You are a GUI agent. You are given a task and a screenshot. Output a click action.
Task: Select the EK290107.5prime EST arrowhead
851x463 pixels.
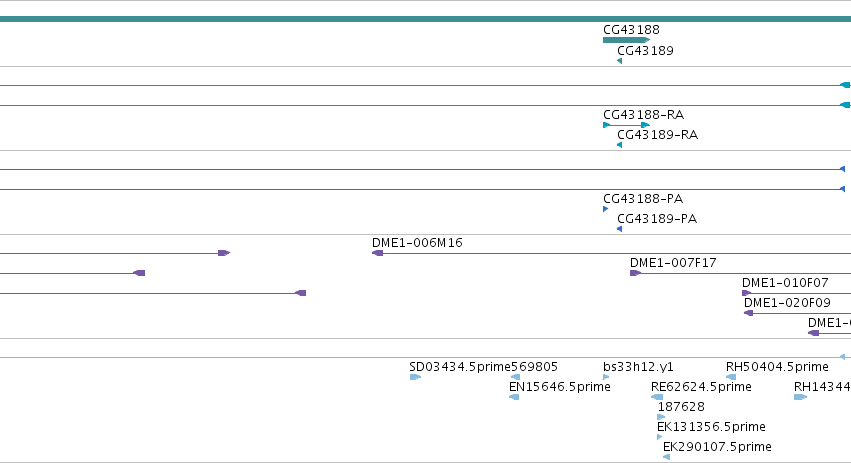pos(666,457)
